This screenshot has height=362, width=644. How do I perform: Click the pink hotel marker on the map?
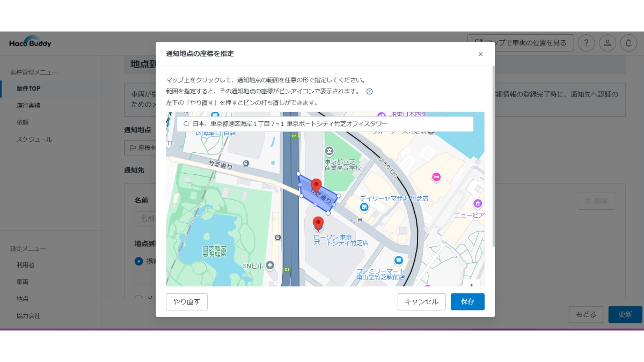click(436, 177)
